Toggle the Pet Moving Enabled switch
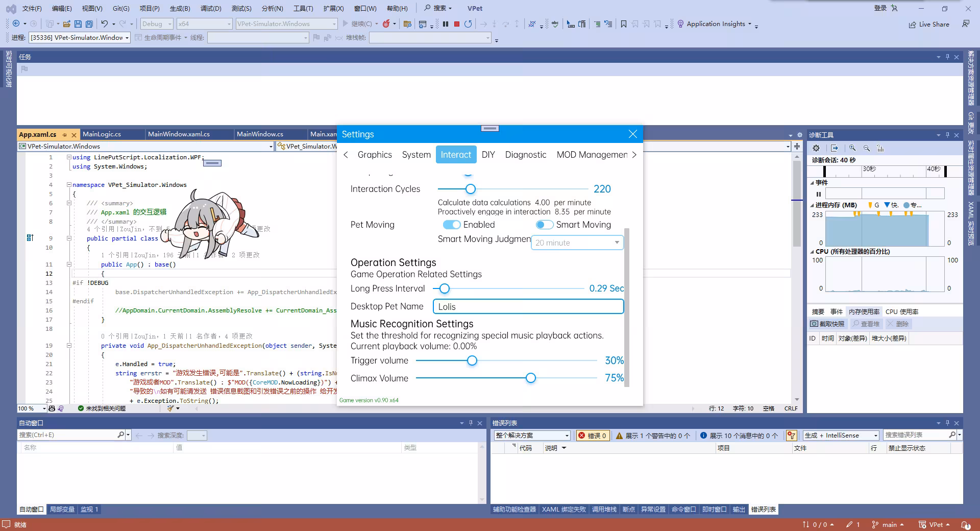Image resolution: width=980 pixels, height=531 pixels. (x=452, y=225)
